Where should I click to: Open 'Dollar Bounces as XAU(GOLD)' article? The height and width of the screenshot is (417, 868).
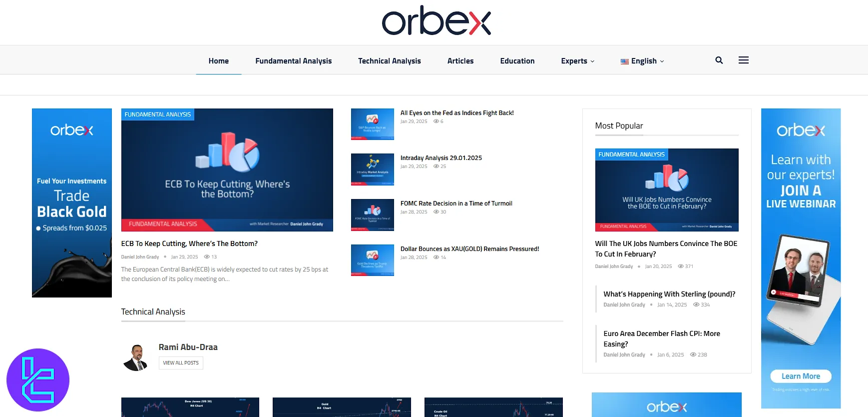pyautogui.click(x=469, y=249)
